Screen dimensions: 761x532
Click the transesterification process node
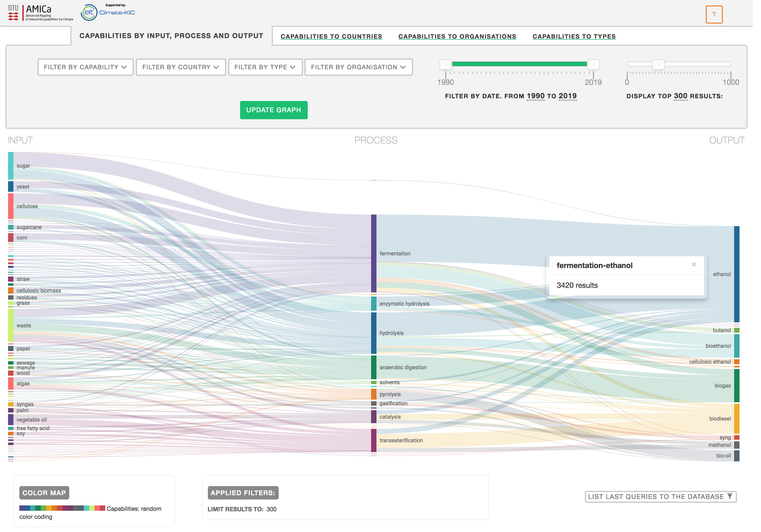point(378,445)
